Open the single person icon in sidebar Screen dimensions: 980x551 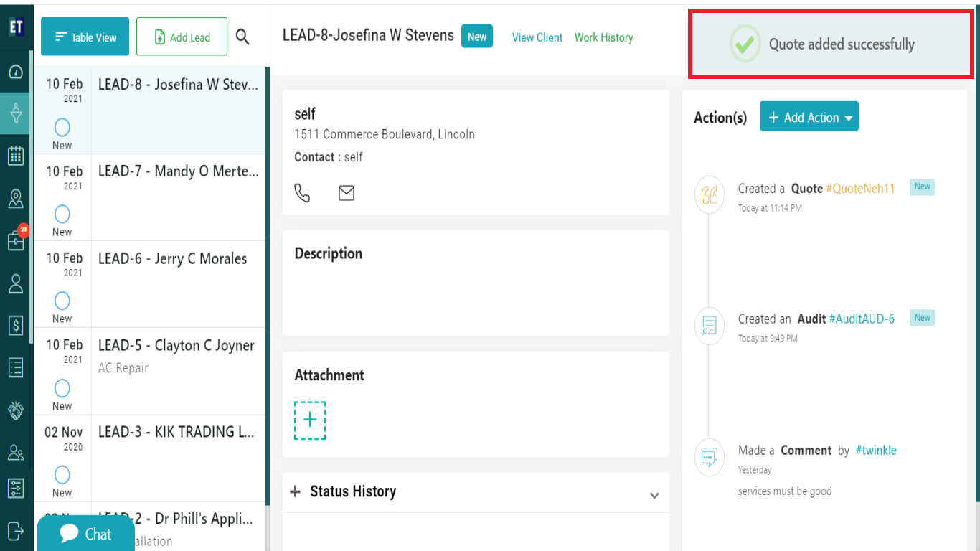pos(16,283)
